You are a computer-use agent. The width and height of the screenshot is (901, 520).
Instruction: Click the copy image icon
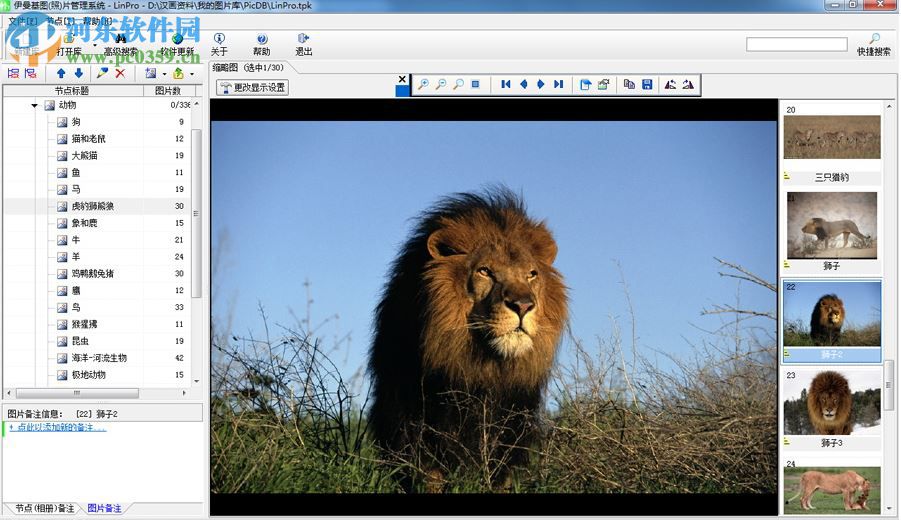tap(629, 85)
